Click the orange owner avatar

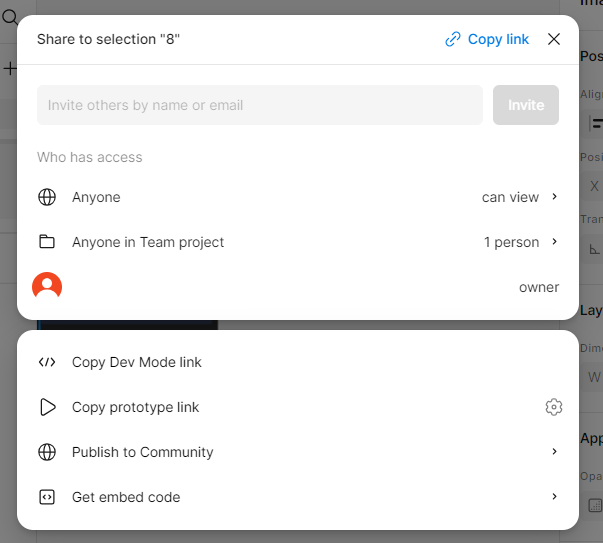(x=47, y=286)
